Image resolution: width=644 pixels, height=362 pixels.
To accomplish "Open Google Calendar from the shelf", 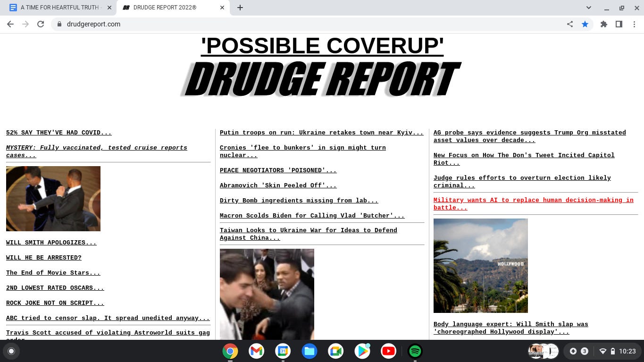I will coord(283,351).
